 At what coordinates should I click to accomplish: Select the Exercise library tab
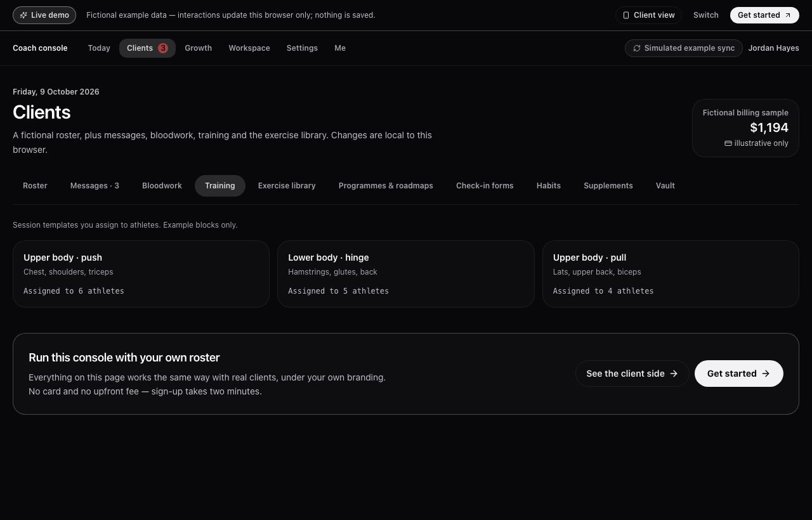point(287,186)
